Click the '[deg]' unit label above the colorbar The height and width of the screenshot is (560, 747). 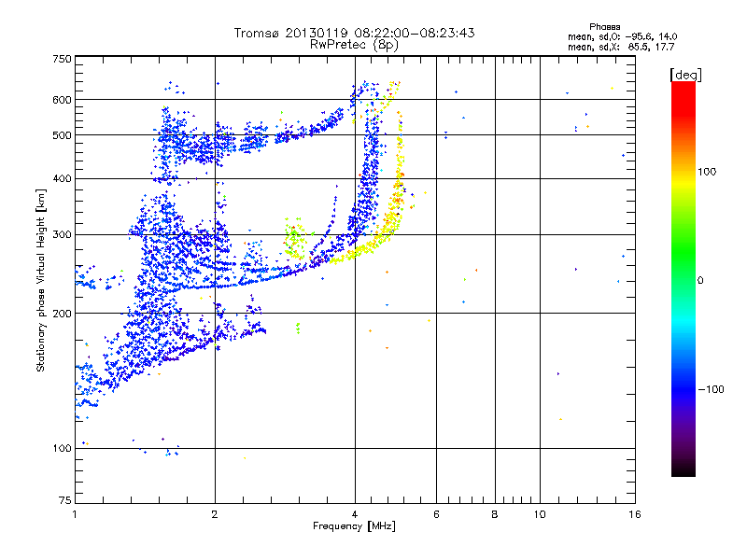pos(685,75)
